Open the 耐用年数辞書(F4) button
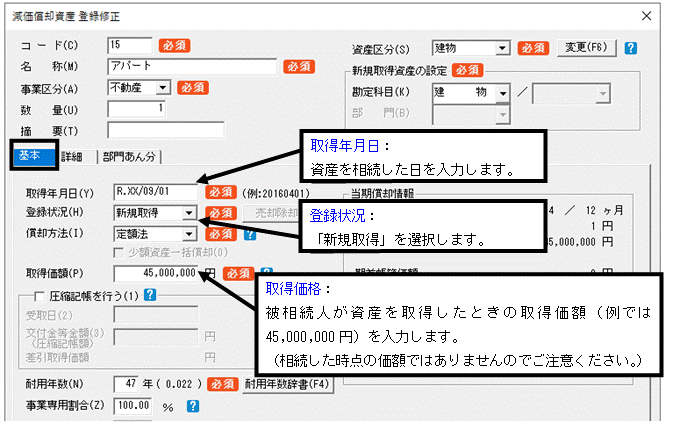 coord(288,384)
